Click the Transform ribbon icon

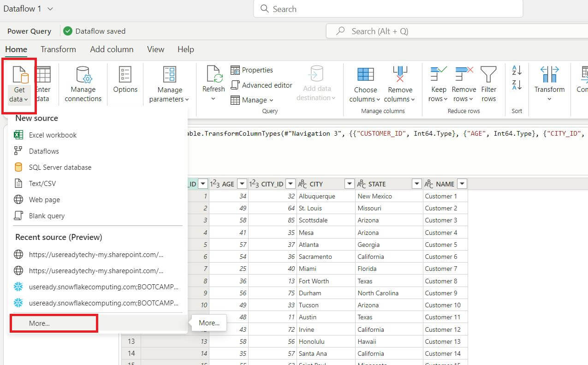[549, 74]
